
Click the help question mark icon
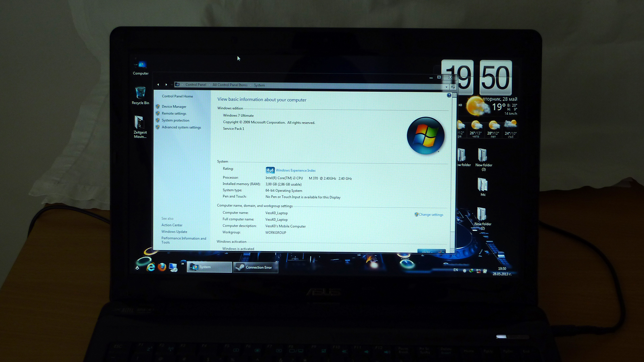pos(449,95)
